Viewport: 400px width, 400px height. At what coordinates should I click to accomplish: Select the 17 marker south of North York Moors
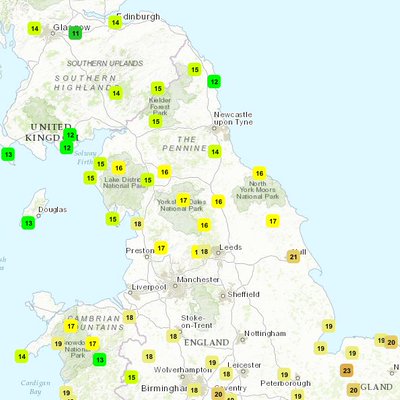point(273,221)
